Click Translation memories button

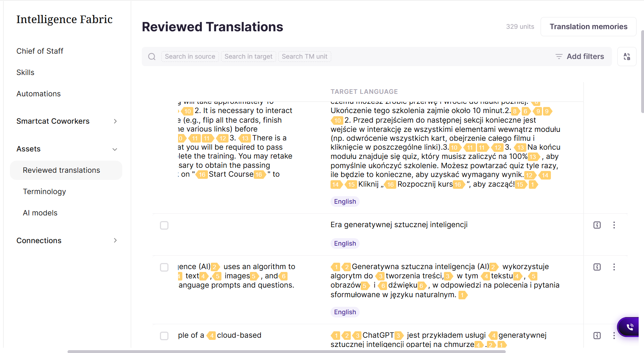point(588,27)
